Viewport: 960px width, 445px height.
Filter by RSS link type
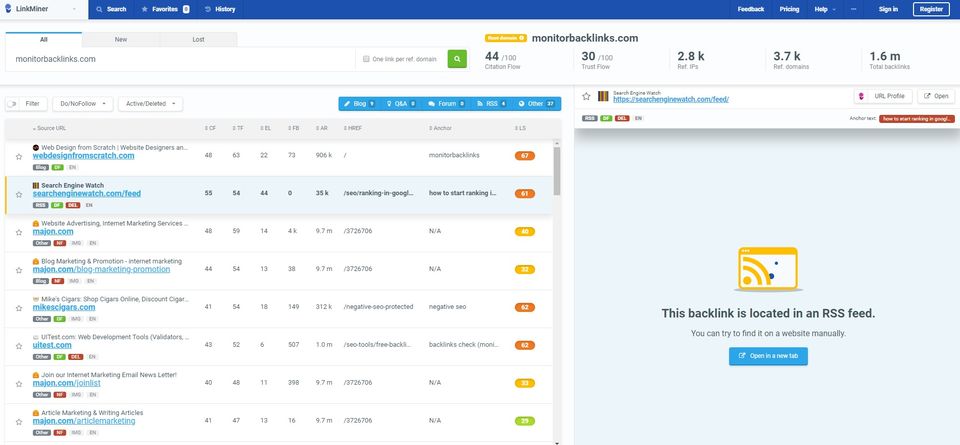coord(491,104)
